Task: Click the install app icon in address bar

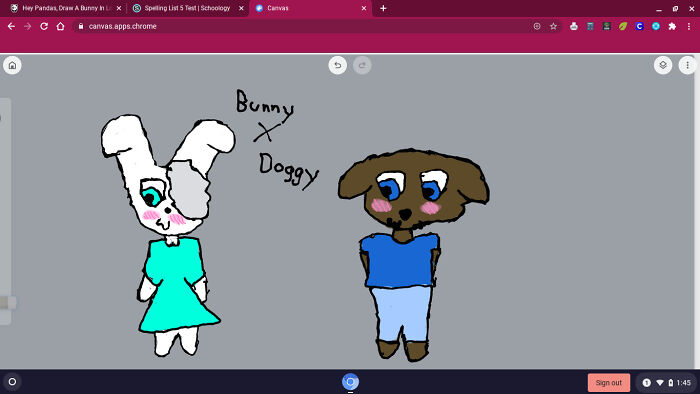Action: [x=537, y=26]
